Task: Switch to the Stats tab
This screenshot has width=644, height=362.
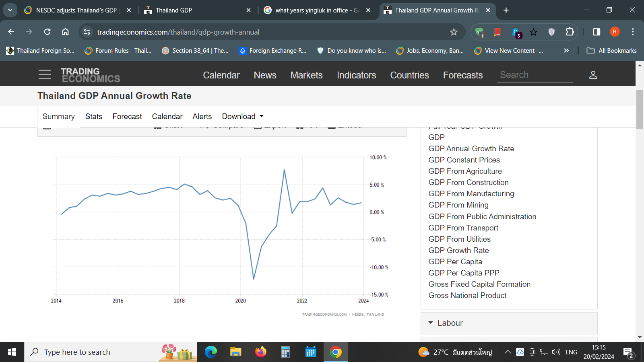Action: 94,116
